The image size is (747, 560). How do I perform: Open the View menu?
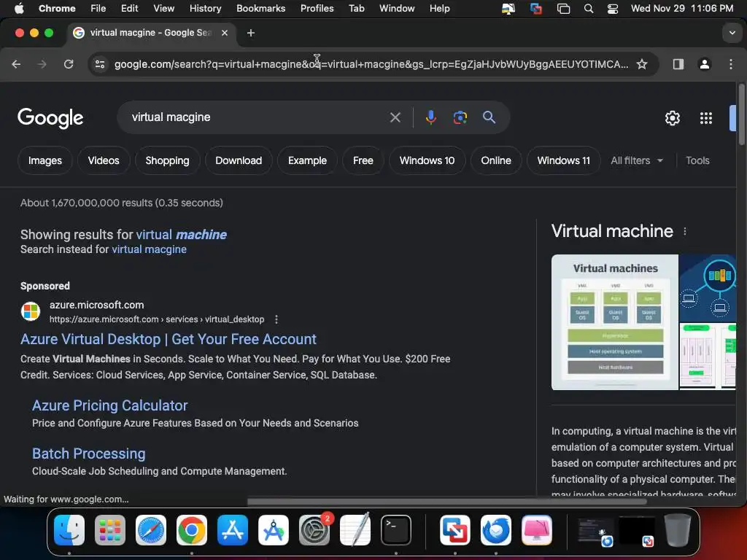pyautogui.click(x=163, y=9)
